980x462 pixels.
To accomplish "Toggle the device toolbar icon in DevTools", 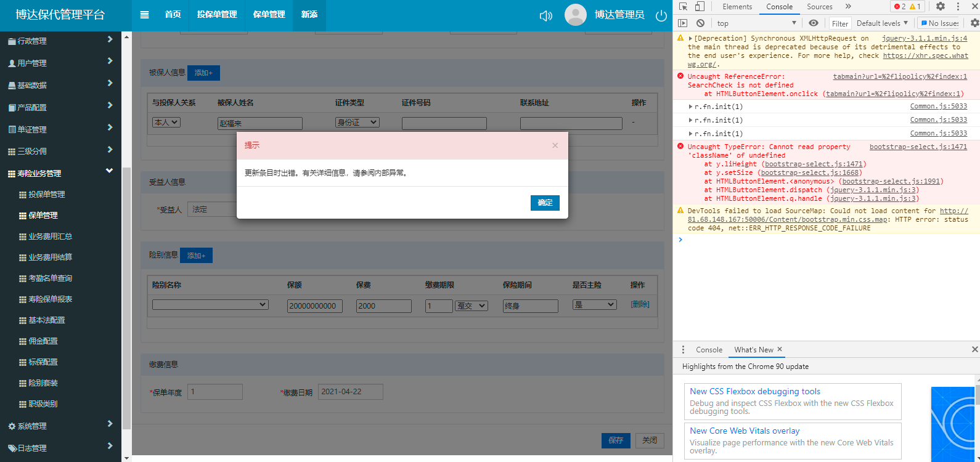I will [700, 7].
